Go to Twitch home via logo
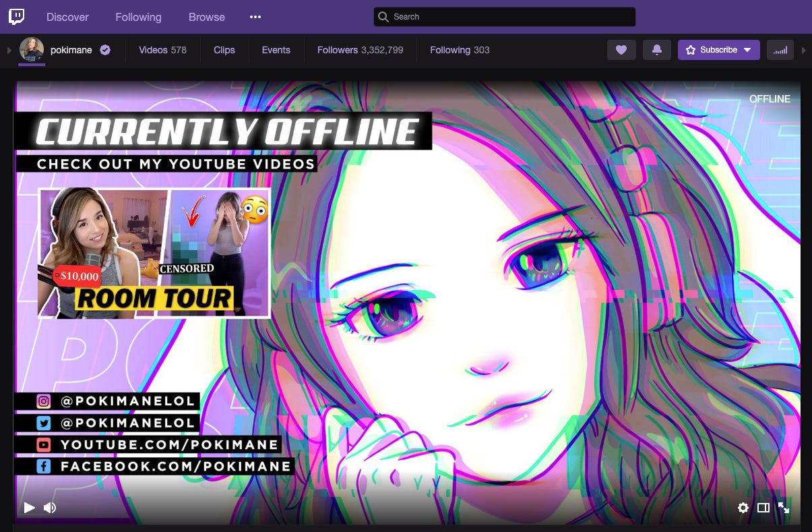The height and width of the screenshot is (532, 812). pos(17,17)
